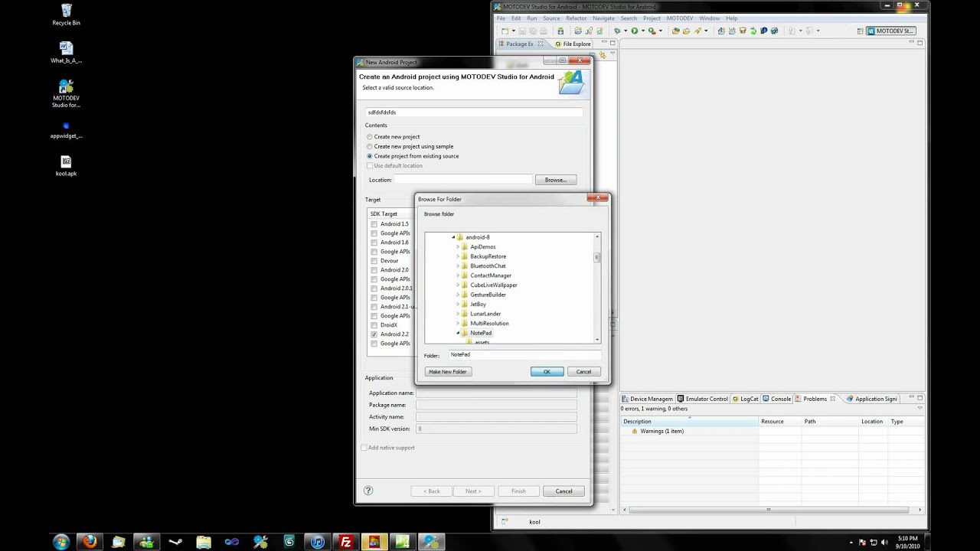Image resolution: width=980 pixels, height=551 pixels.
Task: Cancel the Browse For Folder dialog
Action: click(583, 371)
